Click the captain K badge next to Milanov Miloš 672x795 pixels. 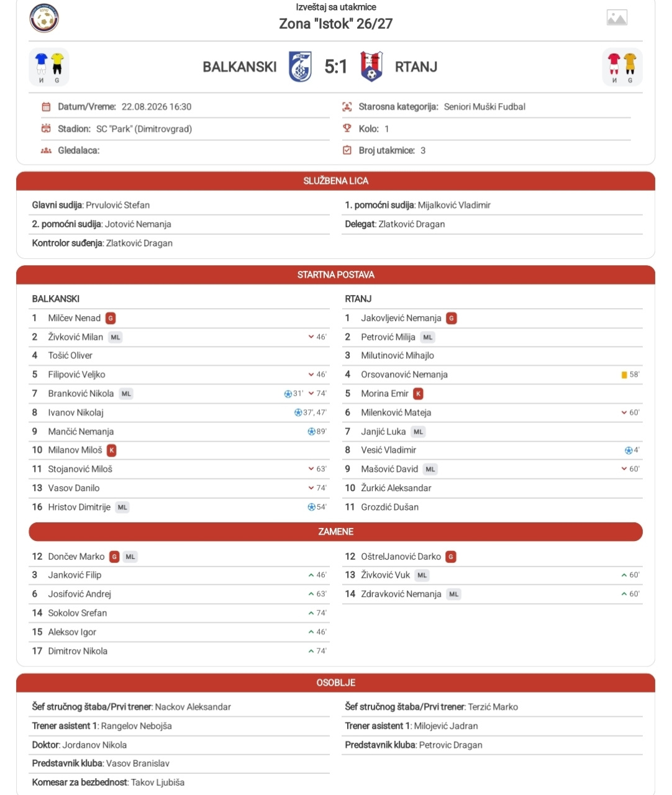point(112,450)
